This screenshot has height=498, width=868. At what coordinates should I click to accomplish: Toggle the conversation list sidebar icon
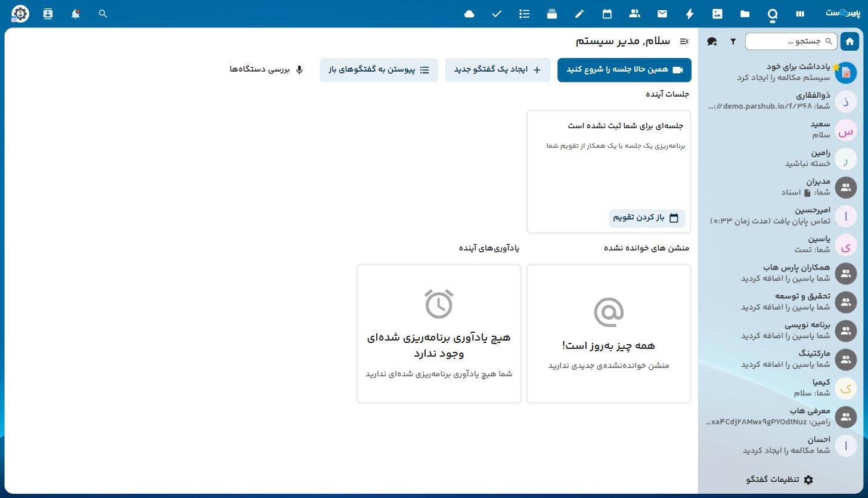click(684, 41)
